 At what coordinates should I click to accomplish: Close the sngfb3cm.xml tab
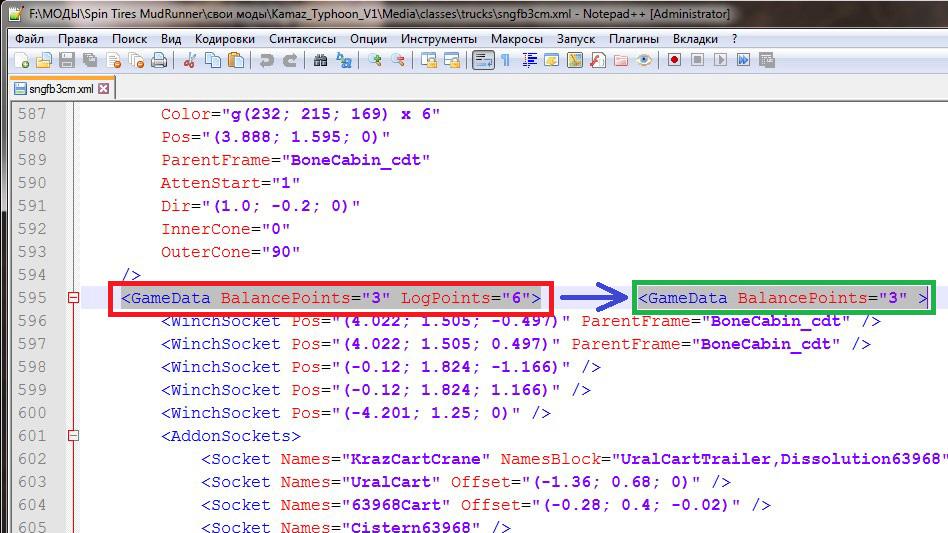[104, 89]
